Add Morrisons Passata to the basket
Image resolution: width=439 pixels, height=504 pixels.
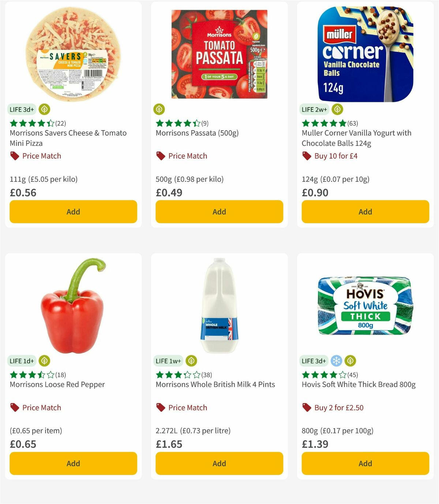coord(219,211)
